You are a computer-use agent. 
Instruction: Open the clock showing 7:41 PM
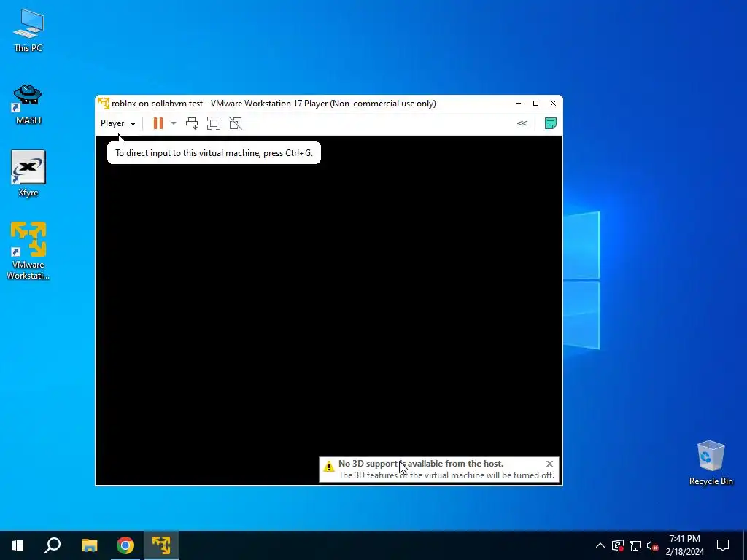click(x=684, y=545)
